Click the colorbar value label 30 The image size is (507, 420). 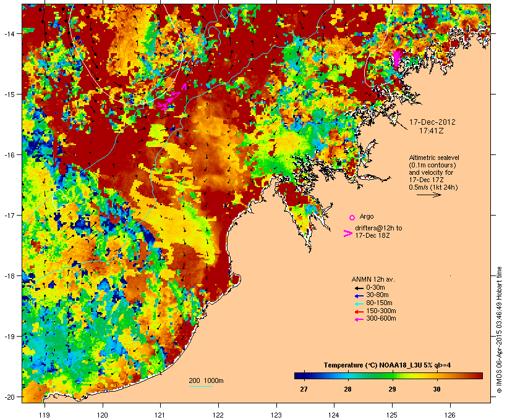(x=437, y=389)
